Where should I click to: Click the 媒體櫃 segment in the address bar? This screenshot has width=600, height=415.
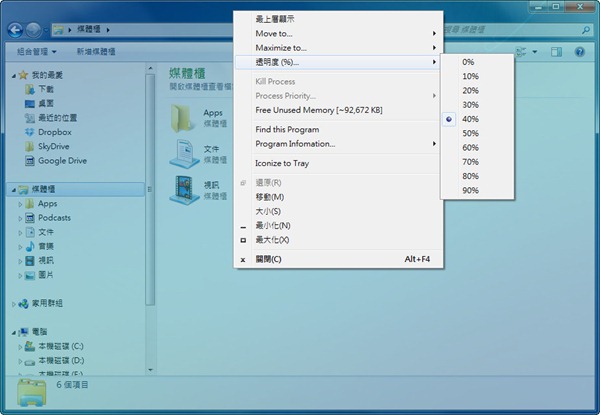click(89, 29)
